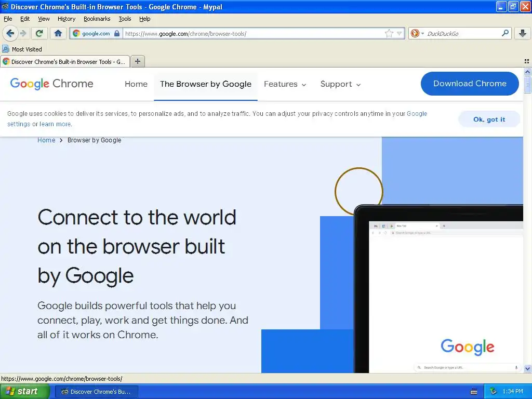Screen dimensions: 532x399
Task: Expand the Support menu on the page
Action: 340,84
